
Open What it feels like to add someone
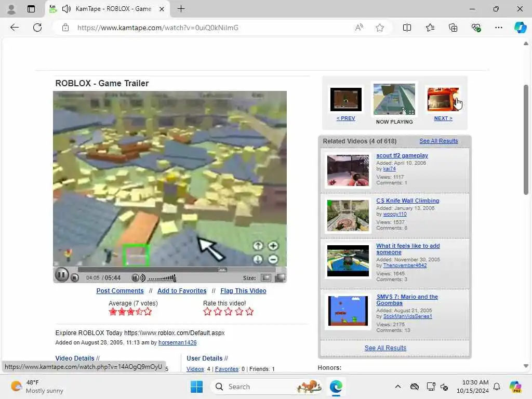pyautogui.click(x=408, y=249)
